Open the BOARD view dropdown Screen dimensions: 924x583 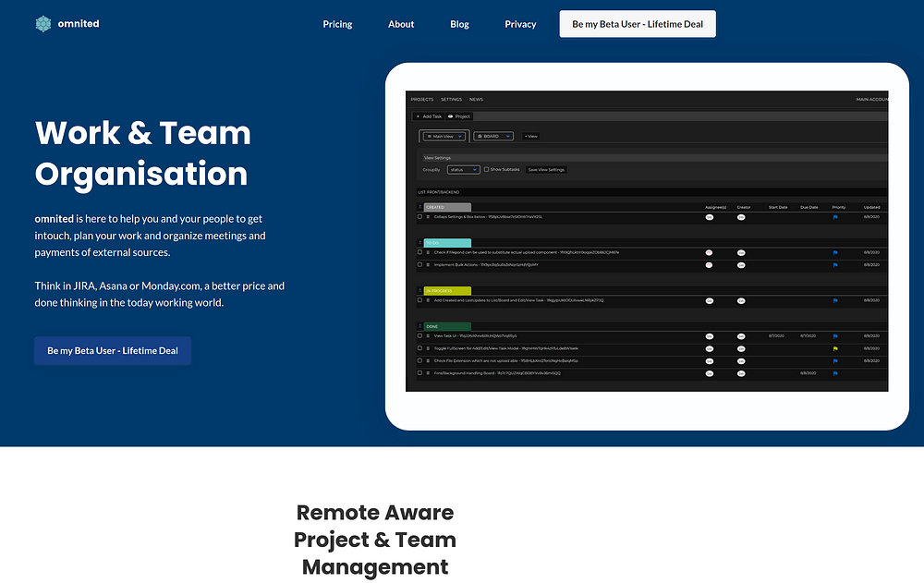(493, 136)
